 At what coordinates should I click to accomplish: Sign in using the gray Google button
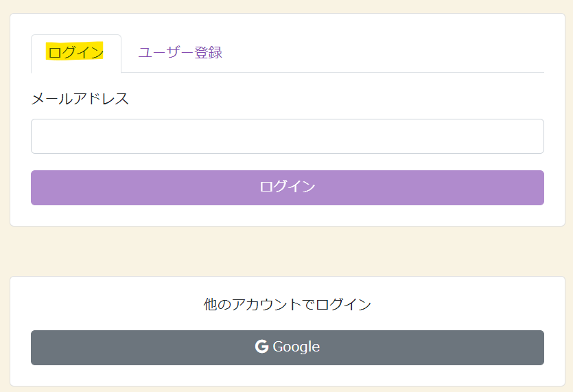(x=288, y=347)
